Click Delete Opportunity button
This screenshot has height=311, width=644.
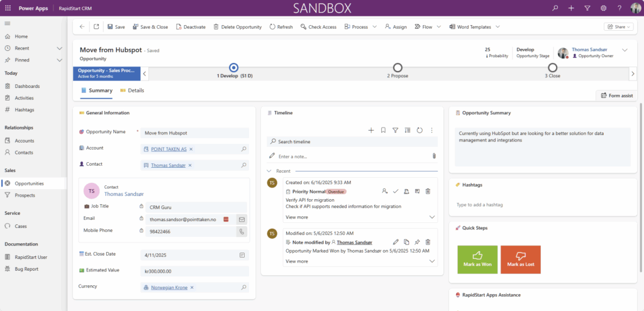tap(237, 26)
